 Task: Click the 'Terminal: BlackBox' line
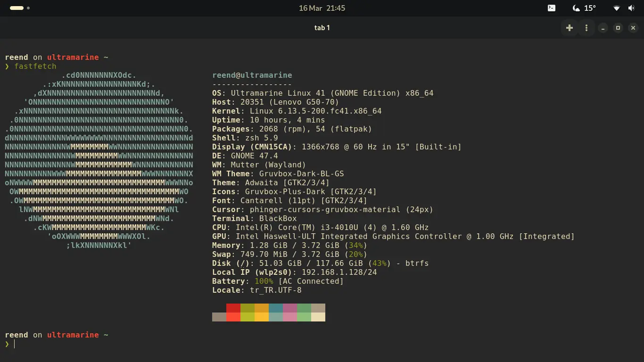(255, 219)
